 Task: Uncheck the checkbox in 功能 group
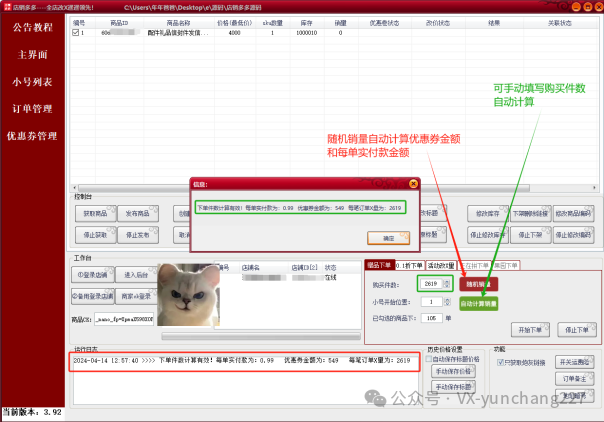click(500, 362)
